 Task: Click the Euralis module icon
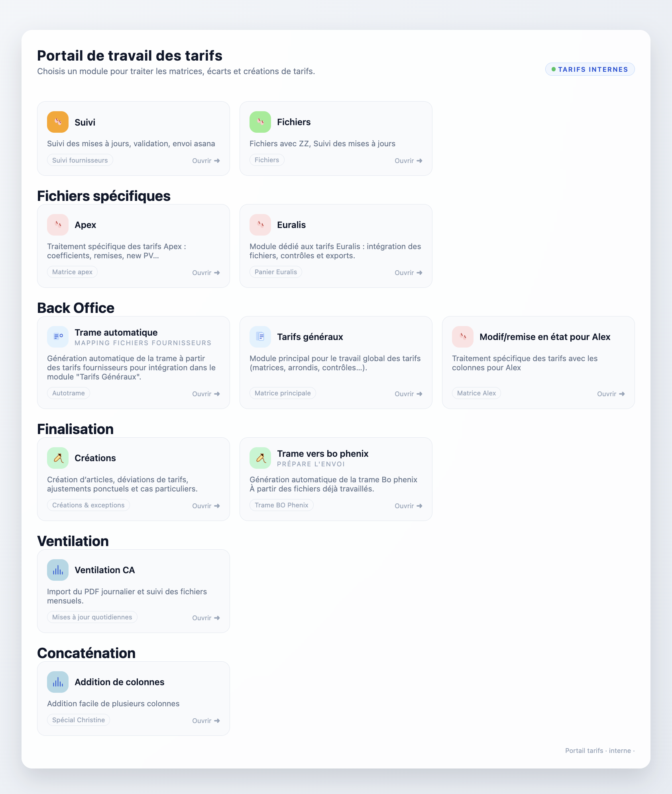coord(260,225)
